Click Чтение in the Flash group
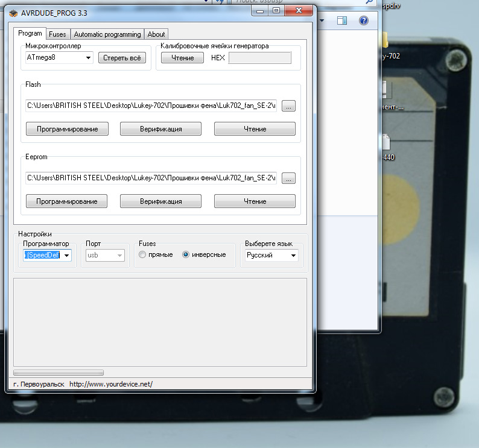The height and width of the screenshot is (448, 479). click(x=255, y=129)
